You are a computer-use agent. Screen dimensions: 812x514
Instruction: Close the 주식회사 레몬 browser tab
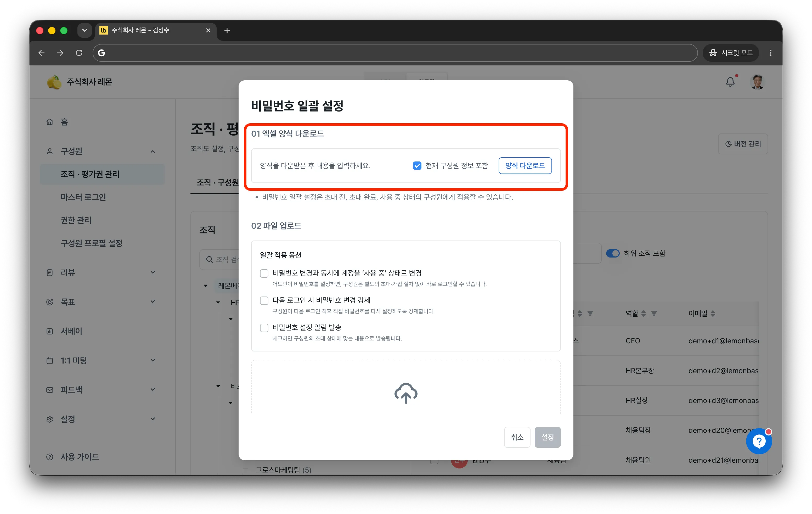tap(208, 30)
